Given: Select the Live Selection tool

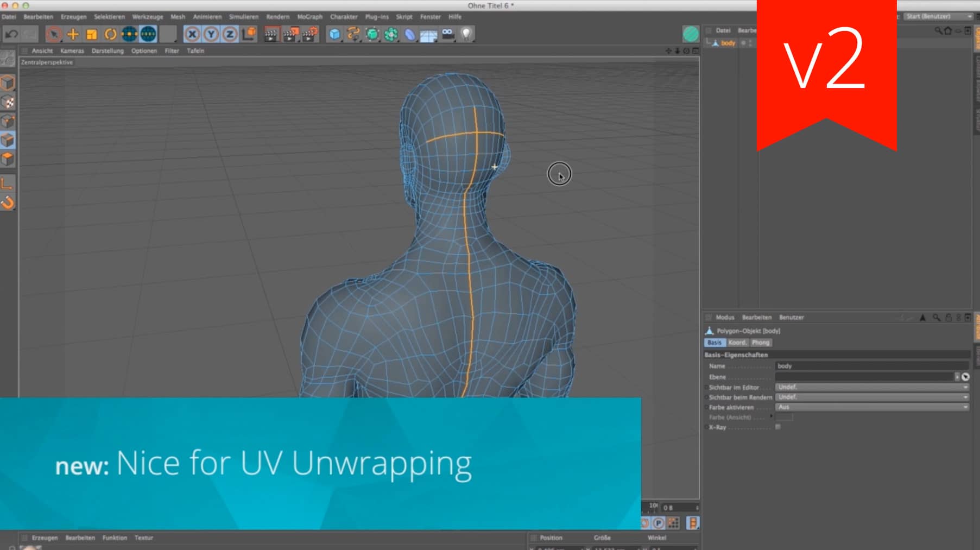Looking at the screenshot, I should (54, 34).
